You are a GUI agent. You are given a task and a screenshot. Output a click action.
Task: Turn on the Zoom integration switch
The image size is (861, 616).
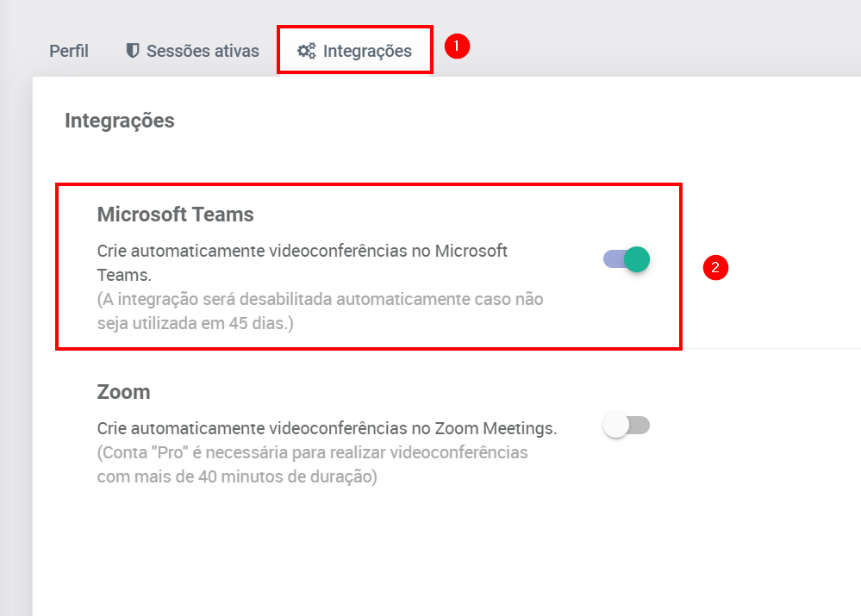[x=627, y=426]
